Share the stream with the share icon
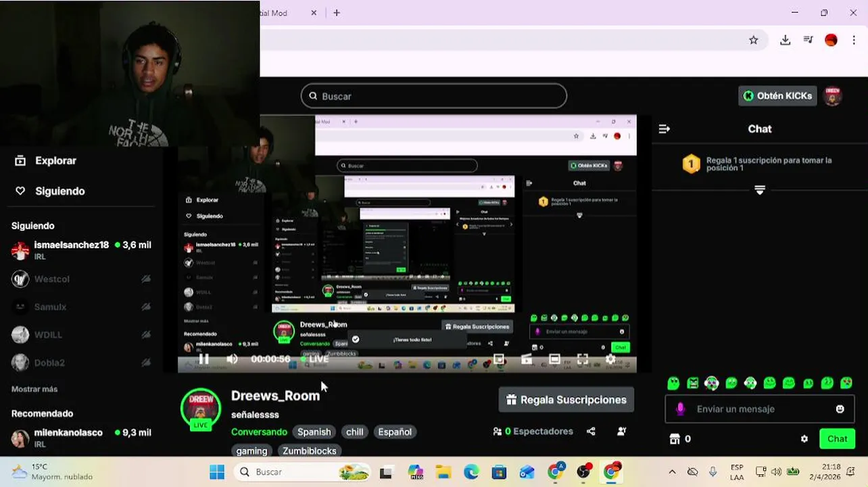Screen dimensions: 868x487 (591, 432)
